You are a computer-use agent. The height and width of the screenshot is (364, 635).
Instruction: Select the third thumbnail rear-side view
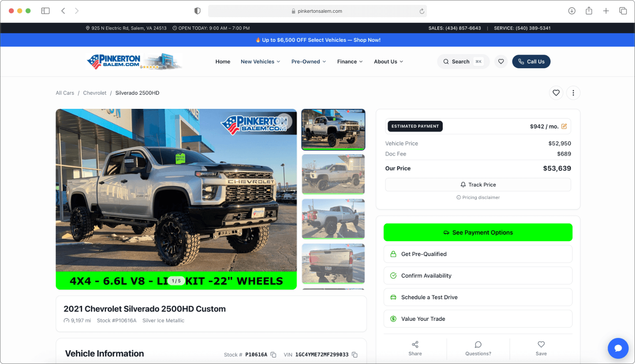[x=333, y=219]
